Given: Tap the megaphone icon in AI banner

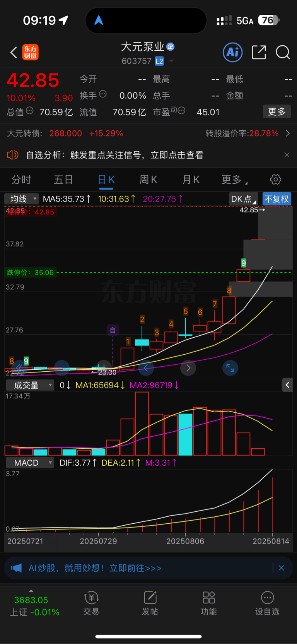Looking at the screenshot, I should (x=17, y=568).
